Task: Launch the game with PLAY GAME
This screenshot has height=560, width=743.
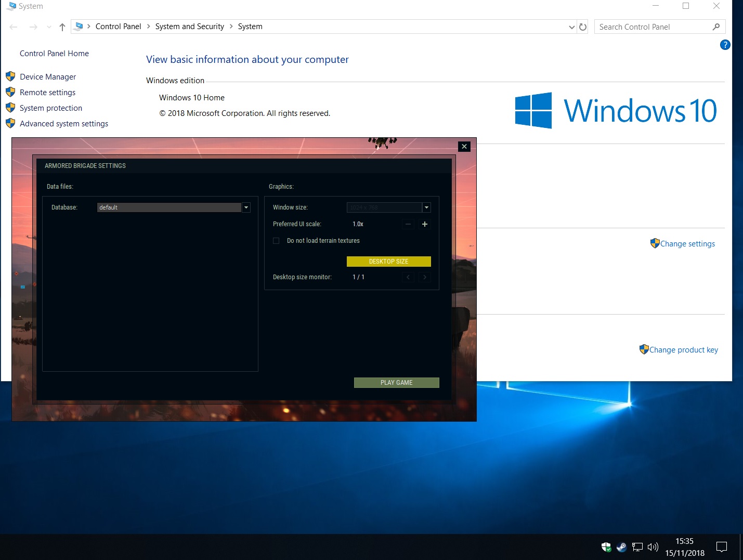Action: (x=397, y=383)
